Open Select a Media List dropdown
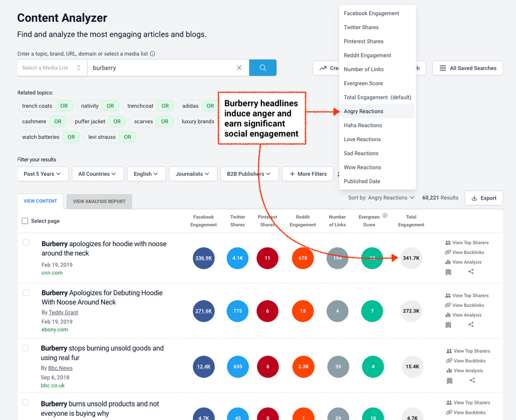Viewport: 516px width, 420px height. pyautogui.click(x=51, y=68)
